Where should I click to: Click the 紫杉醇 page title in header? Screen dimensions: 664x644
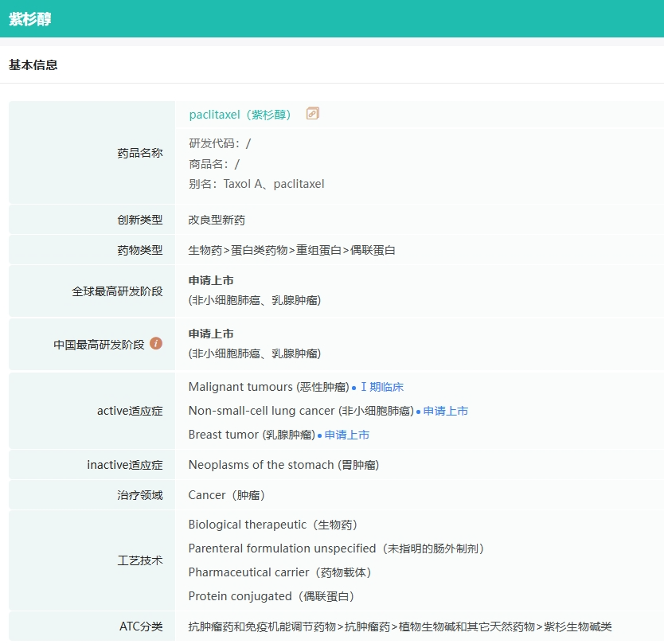pyautogui.click(x=30, y=19)
